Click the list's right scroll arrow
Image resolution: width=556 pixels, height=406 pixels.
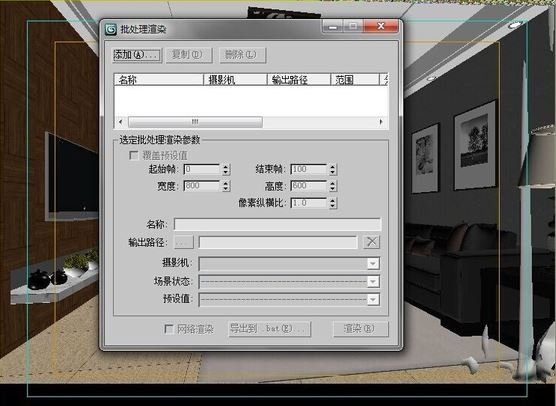tap(381, 122)
